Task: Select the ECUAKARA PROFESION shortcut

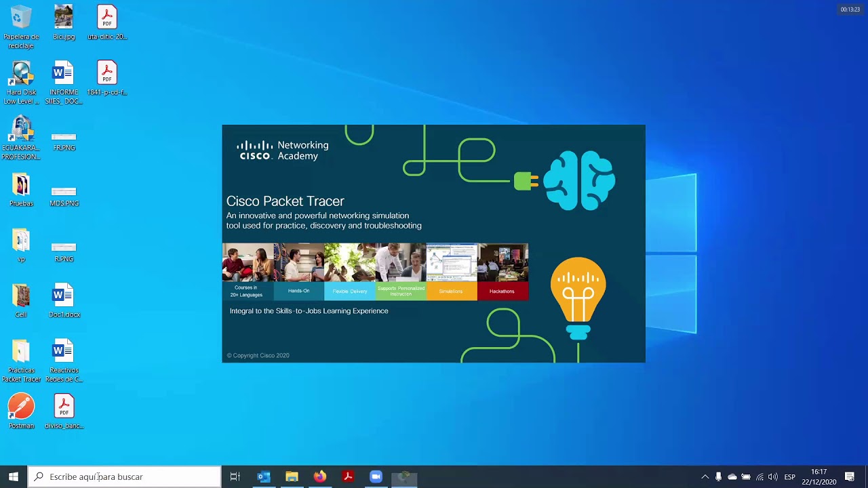Action: [x=21, y=138]
